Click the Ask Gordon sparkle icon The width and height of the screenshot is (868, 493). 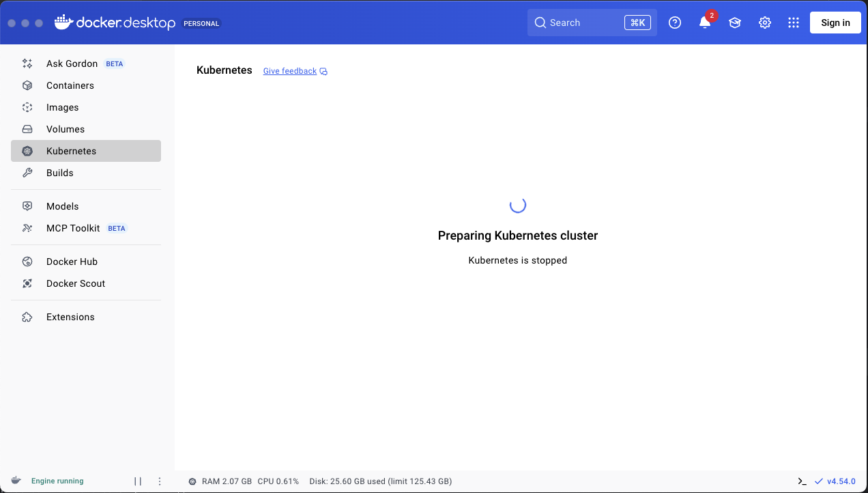(x=27, y=64)
